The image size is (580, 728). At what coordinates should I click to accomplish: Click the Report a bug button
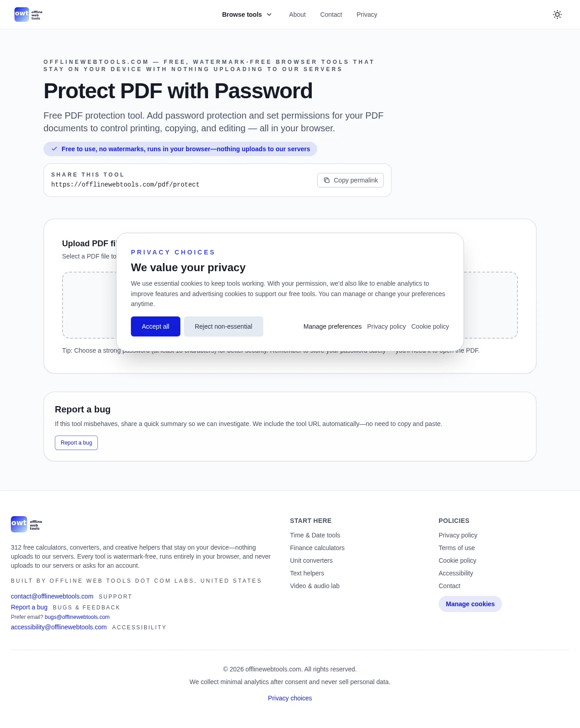76,443
